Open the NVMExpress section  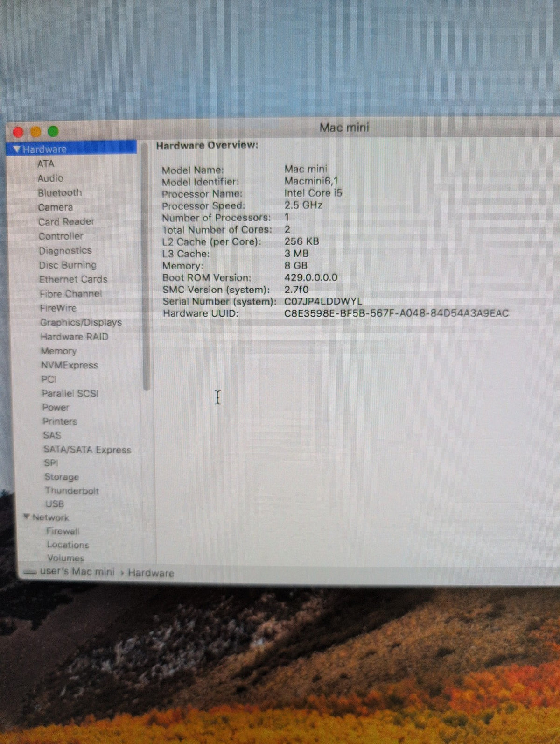(70, 365)
